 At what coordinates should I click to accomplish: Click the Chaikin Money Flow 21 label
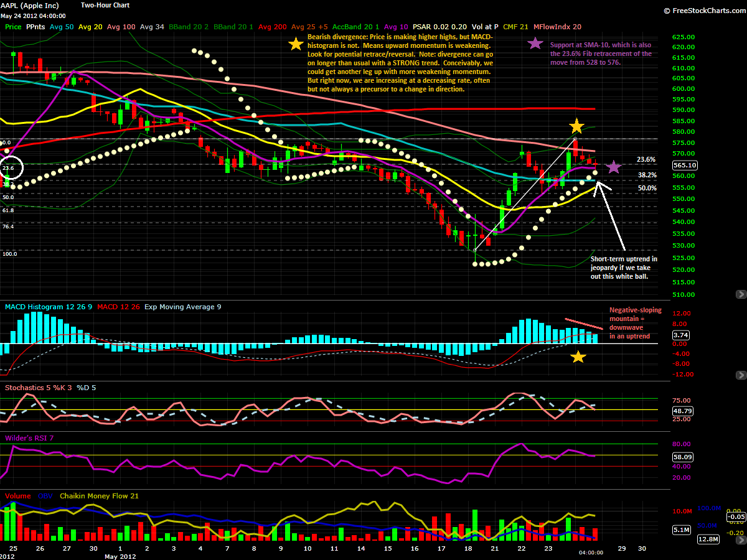(x=99, y=496)
